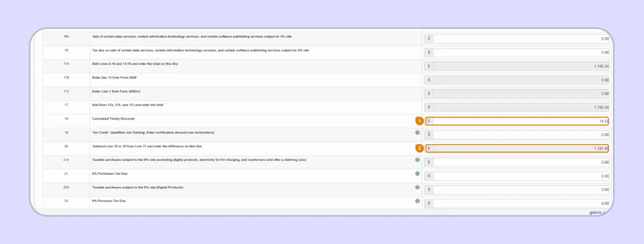
Task: Click the line 17 total field
Action: pos(521,107)
